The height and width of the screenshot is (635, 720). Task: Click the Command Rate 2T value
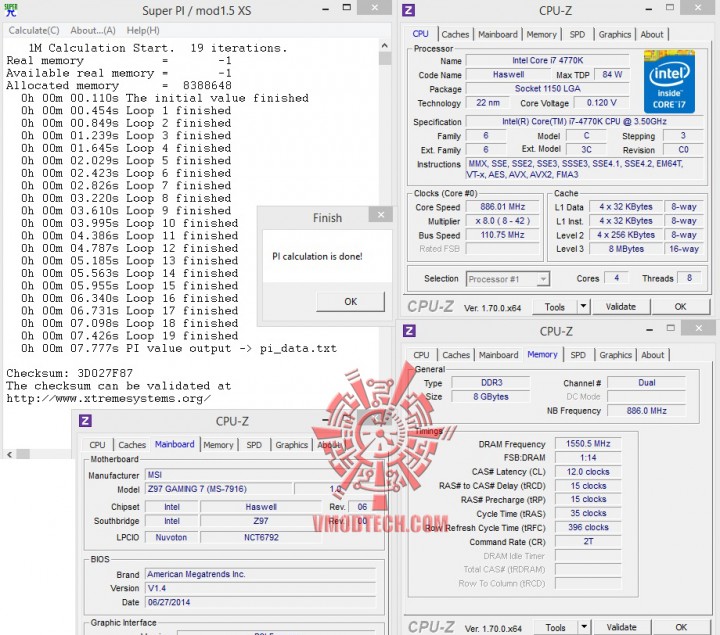tap(588, 542)
